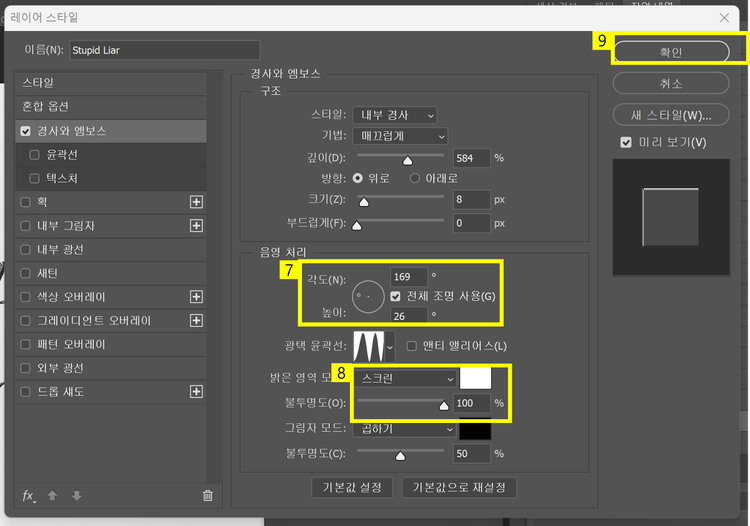The height and width of the screenshot is (526, 750).
Task: Open the 광택 윤곽선 contour thumbnail
Action: 368,346
